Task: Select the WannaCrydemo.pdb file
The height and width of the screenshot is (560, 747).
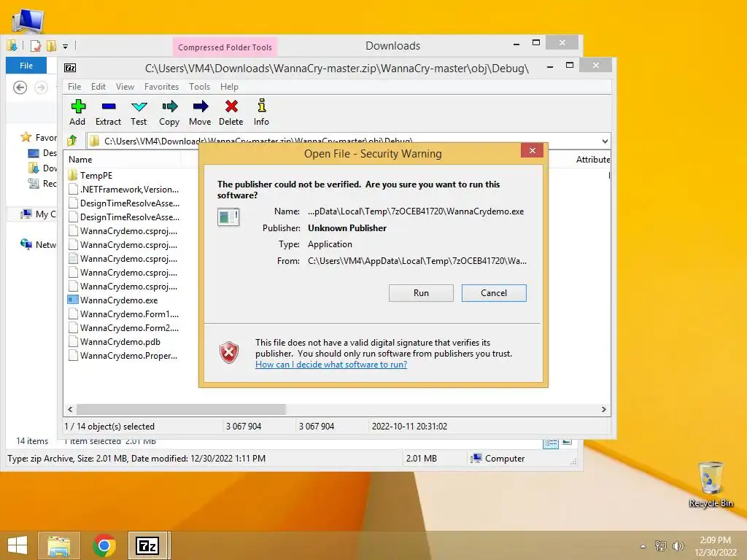Action: (x=115, y=342)
